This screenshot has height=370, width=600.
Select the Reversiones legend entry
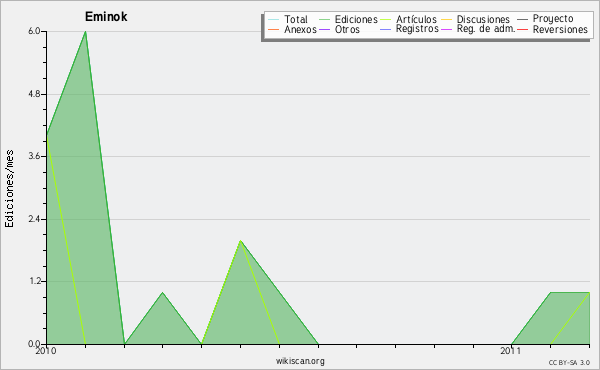point(560,29)
